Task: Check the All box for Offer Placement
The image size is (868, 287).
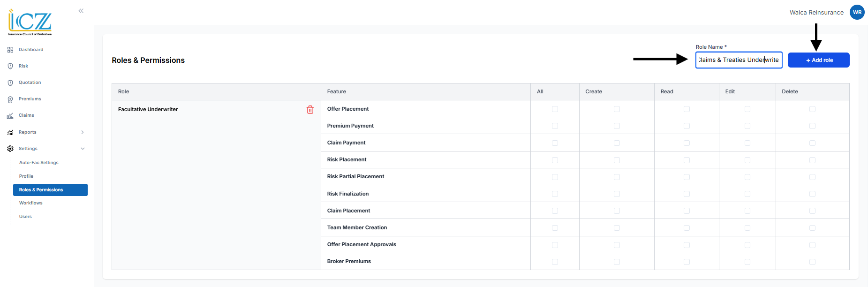Action: (x=555, y=109)
